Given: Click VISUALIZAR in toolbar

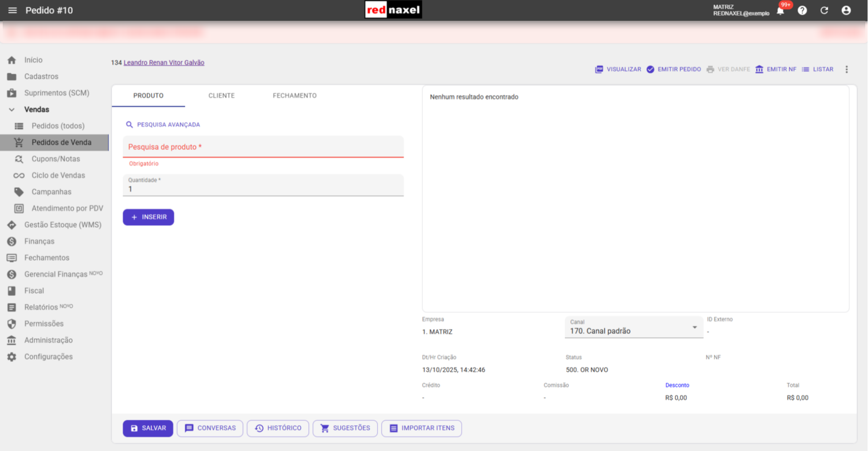Looking at the screenshot, I should coord(618,70).
